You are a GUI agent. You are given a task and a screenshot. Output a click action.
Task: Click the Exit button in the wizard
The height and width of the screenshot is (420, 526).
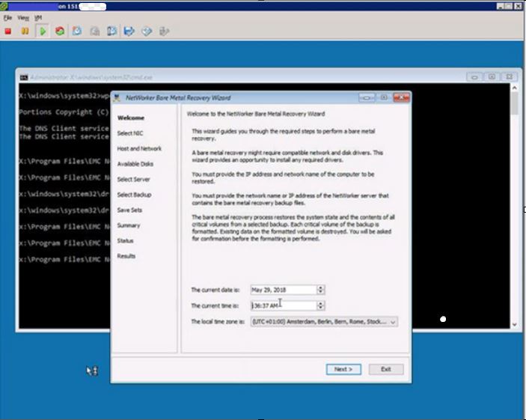[x=385, y=369]
